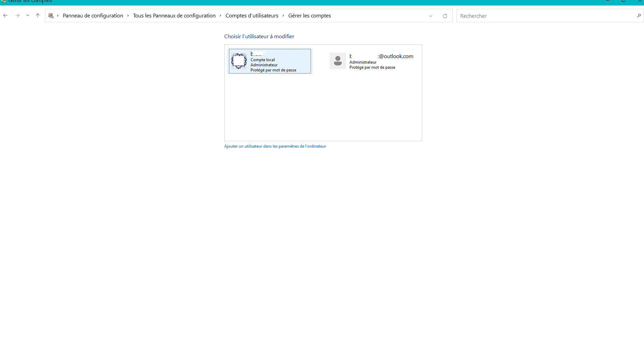Expand chevron after 'Comptes d'utilisateurs'
The width and height of the screenshot is (644, 337).
[283, 15]
